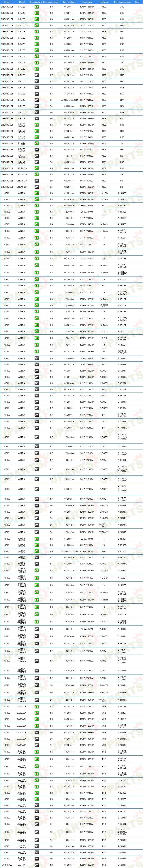This screenshot has width=143, height=868.
Task: Click ON diesel icon in Cruze Kombi LUD row
Action: coord(36,150)
